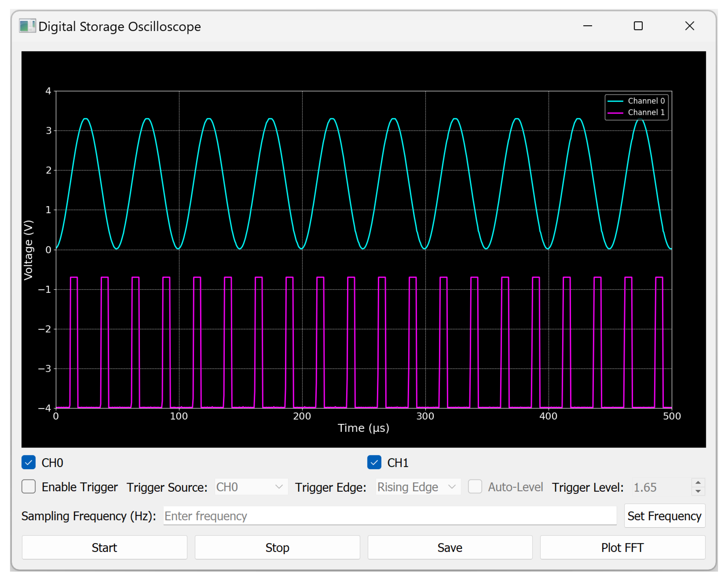728x583 pixels.
Task: Stop the signal acquisition
Action: [x=277, y=547]
